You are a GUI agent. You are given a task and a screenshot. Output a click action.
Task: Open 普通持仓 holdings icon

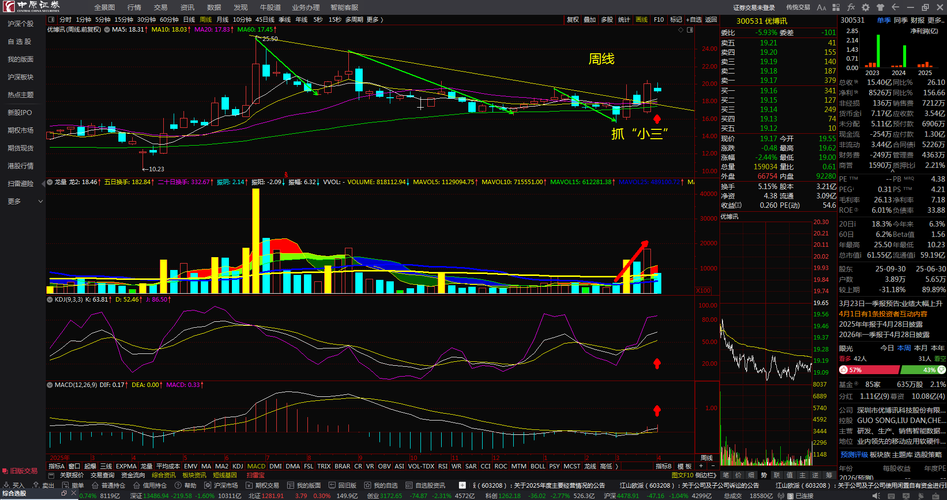click(x=95, y=485)
